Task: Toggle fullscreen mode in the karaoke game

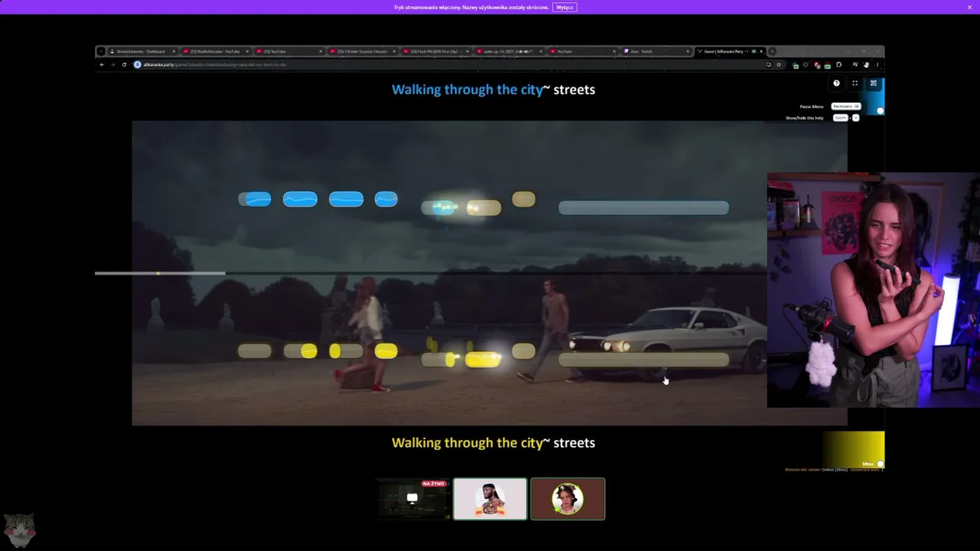Action: pyautogui.click(x=854, y=83)
